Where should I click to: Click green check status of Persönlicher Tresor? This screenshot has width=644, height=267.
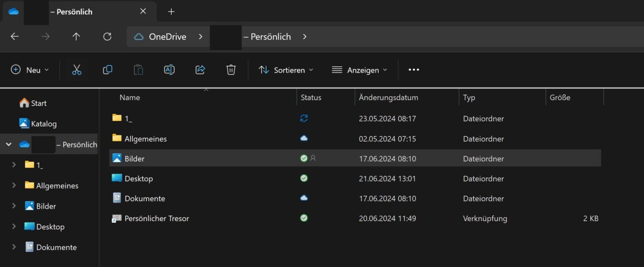304,218
